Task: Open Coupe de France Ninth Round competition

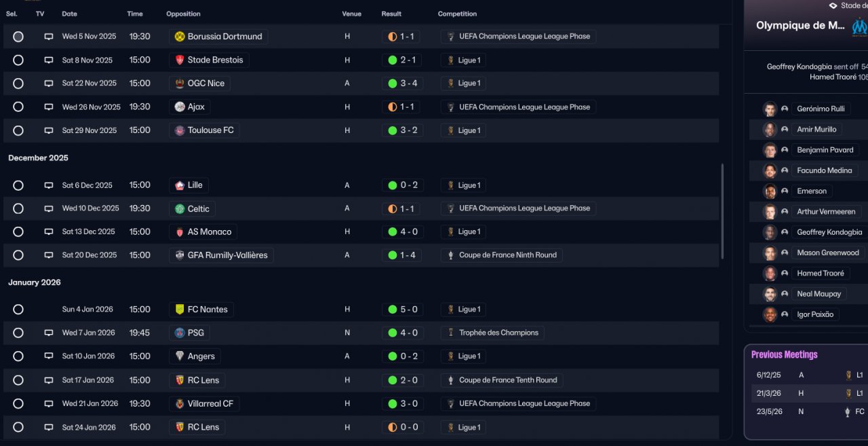Action: click(507, 255)
